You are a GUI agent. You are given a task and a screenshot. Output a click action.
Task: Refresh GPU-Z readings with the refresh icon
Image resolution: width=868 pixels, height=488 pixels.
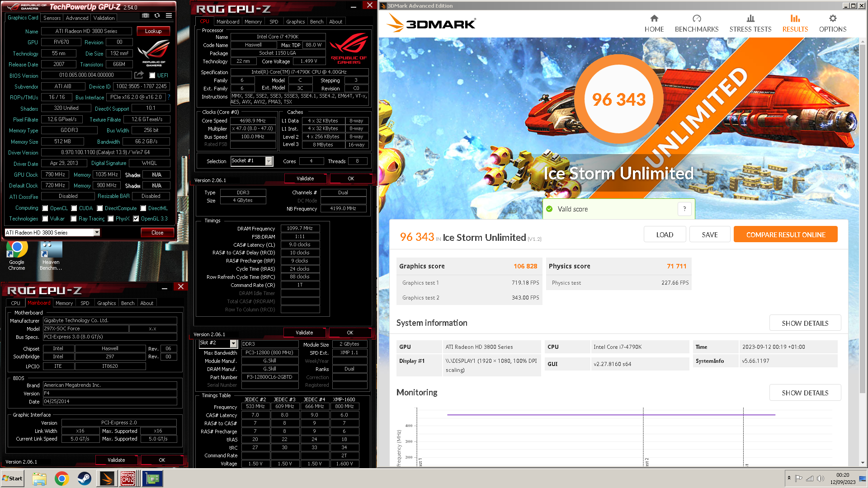coord(157,15)
